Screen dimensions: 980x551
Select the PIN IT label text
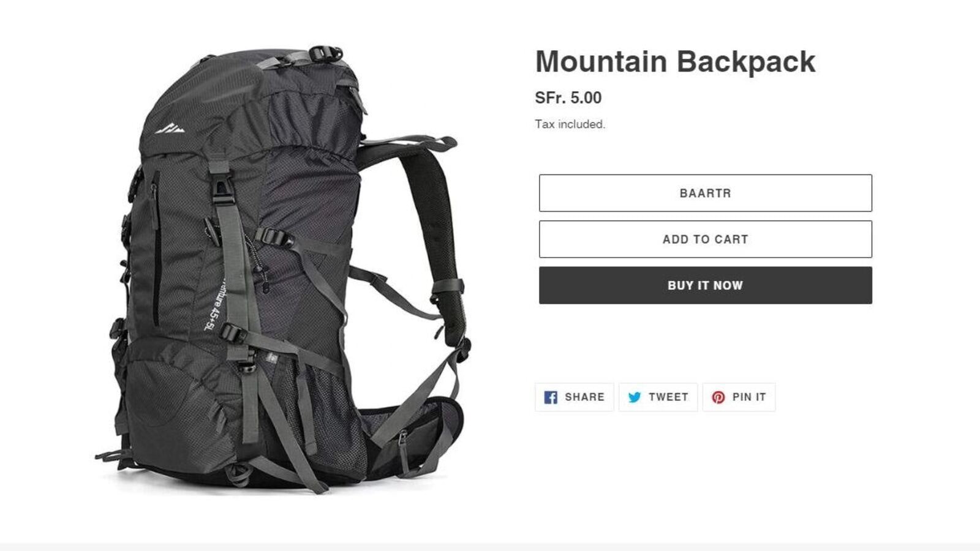749,397
